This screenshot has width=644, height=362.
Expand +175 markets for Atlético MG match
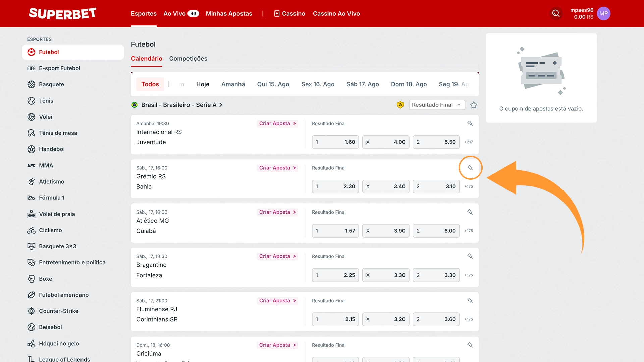[x=469, y=231]
